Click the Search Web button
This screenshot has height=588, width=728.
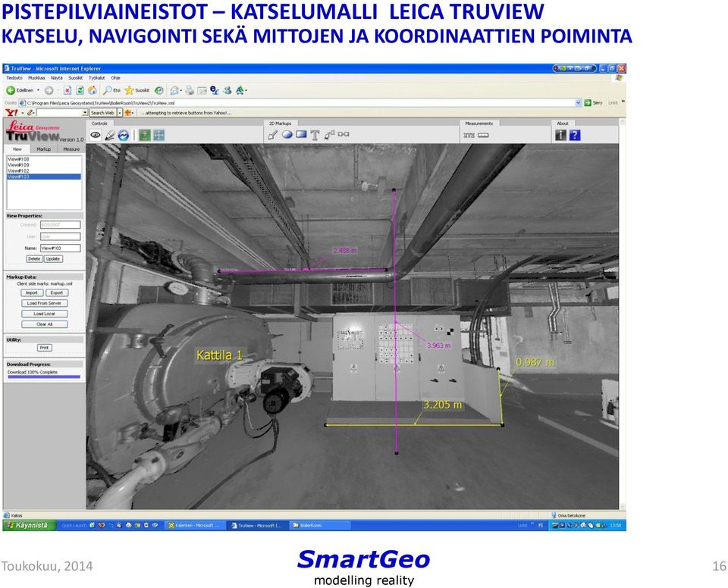[x=102, y=113]
